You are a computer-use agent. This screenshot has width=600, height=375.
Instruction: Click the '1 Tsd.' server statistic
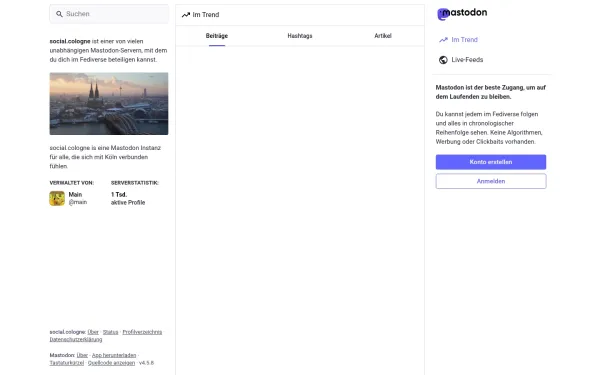click(x=119, y=195)
